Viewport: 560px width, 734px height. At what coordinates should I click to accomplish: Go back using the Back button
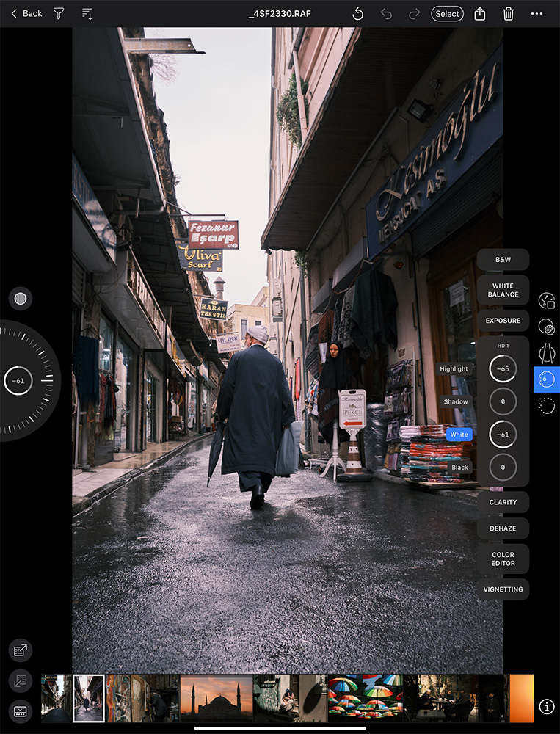coord(26,13)
